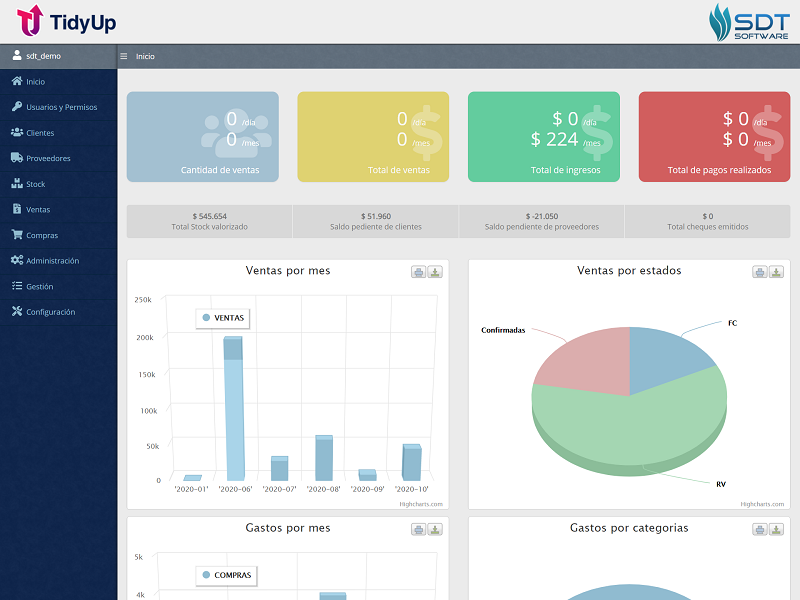Open Highcharts.com link under Ventas por estados

[x=762, y=504]
